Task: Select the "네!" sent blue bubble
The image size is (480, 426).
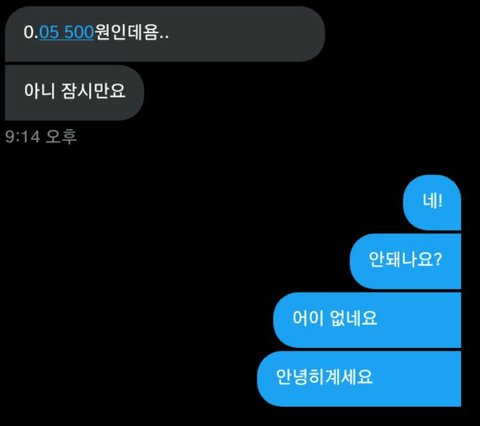Action: (x=432, y=202)
